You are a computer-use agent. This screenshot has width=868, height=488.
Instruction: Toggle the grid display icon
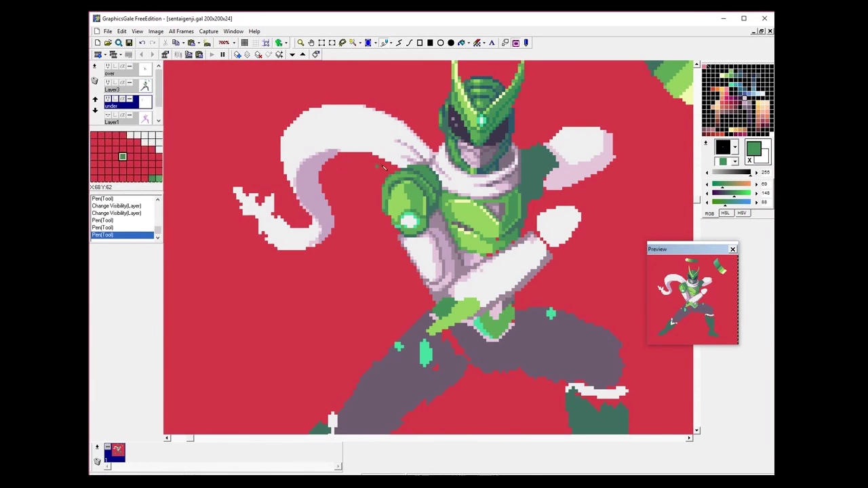(245, 43)
